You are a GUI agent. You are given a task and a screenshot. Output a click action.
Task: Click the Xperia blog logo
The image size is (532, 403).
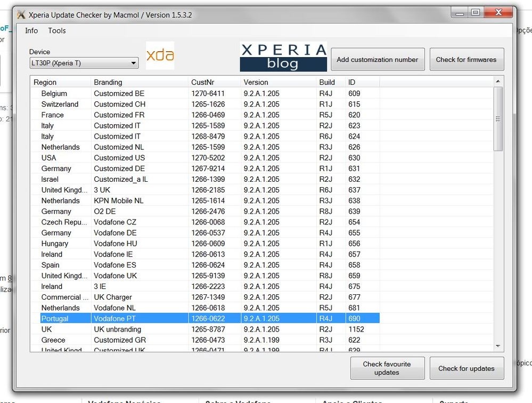pyautogui.click(x=283, y=57)
